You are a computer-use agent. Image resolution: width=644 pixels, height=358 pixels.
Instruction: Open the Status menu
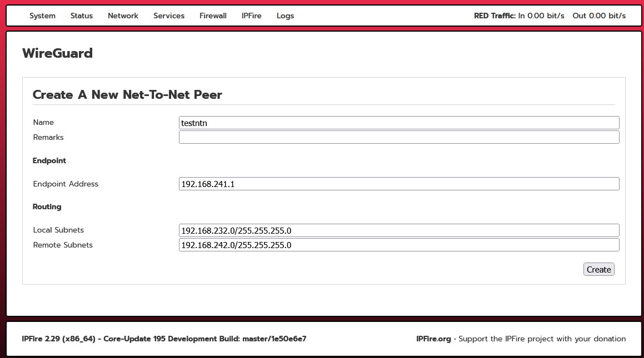pyautogui.click(x=81, y=16)
